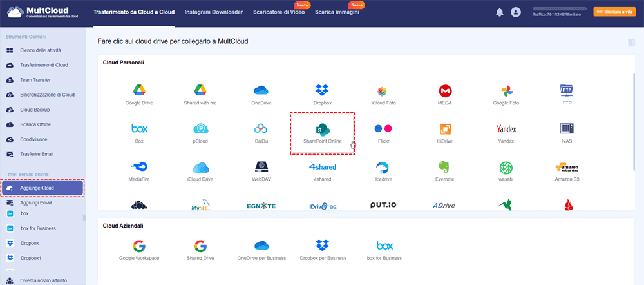Click the Aggiunge Cloud button
The image size is (644, 285).
click(42, 188)
